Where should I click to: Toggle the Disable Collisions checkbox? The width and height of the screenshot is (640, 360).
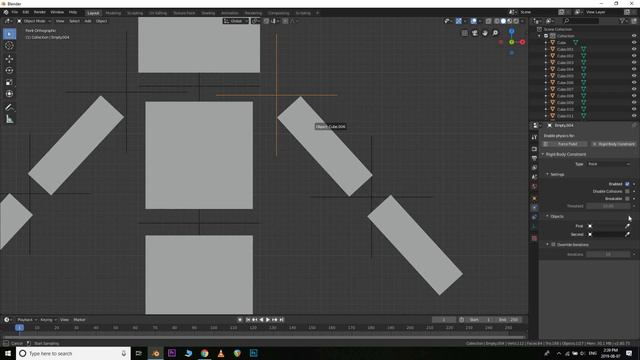click(627, 191)
